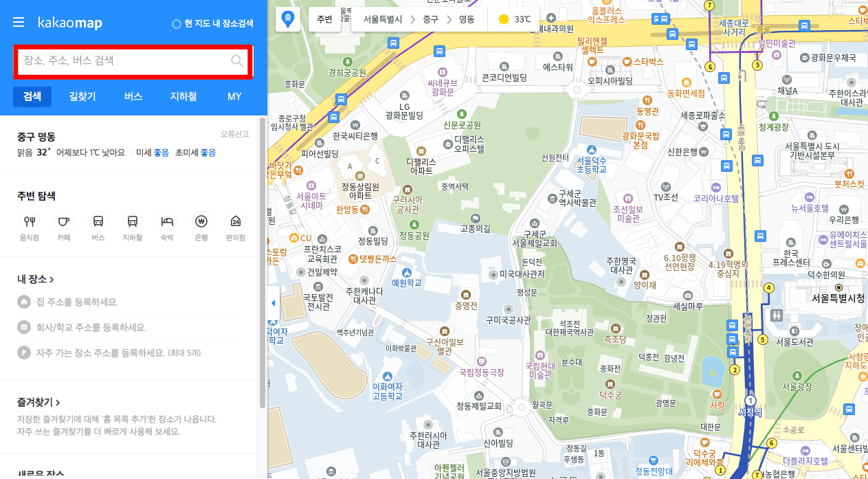The image size is (868, 479).
Task: Click 청계광장 marker
Action: 773,116
